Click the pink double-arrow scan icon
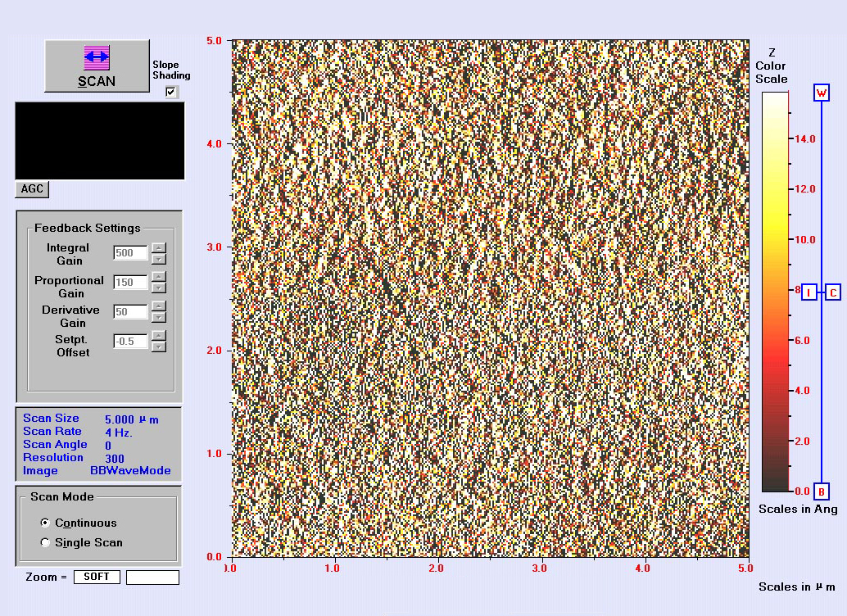Image resolution: width=847 pixels, height=616 pixels. [97, 57]
